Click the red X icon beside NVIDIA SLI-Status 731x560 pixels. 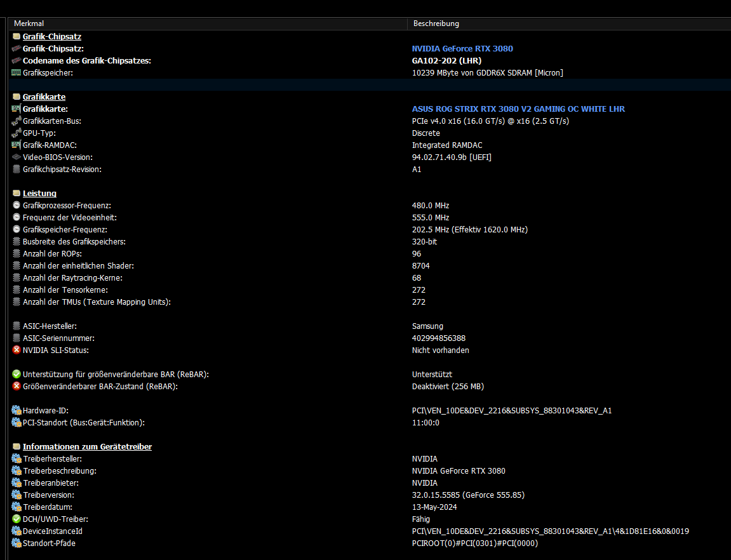coord(17,350)
